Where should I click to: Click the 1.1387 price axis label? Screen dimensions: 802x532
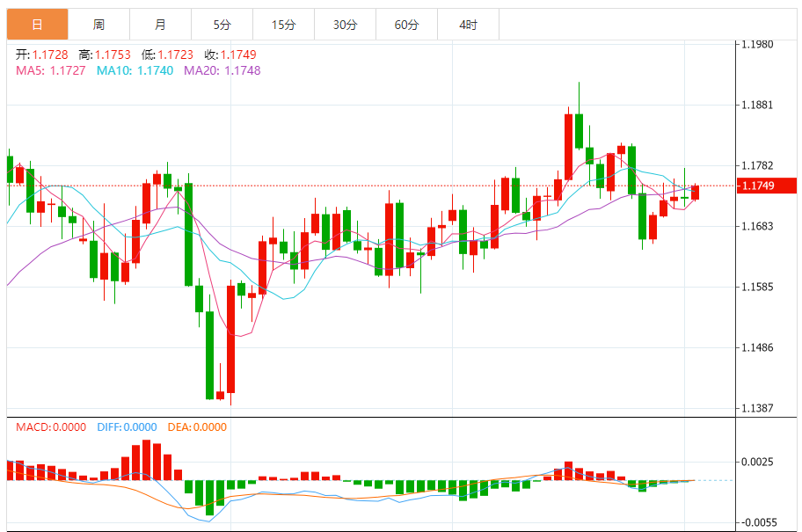coord(757,408)
